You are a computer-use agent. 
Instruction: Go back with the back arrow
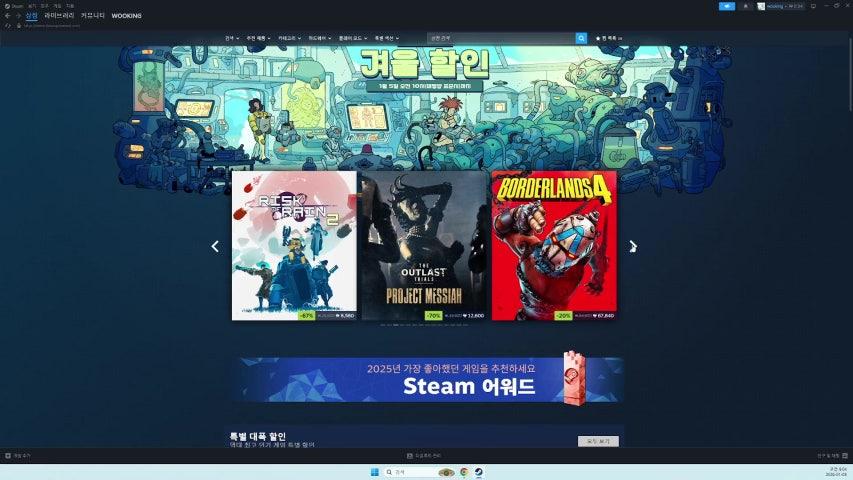click(x=7, y=16)
